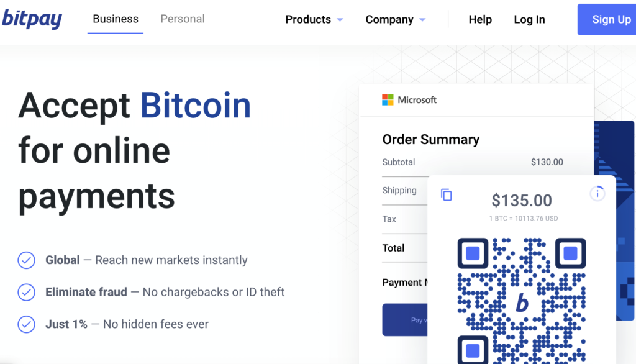Click the bitpay b in the QR code
The width and height of the screenshot is (636, 364).
pyautogui.click(x=522, y=303)
